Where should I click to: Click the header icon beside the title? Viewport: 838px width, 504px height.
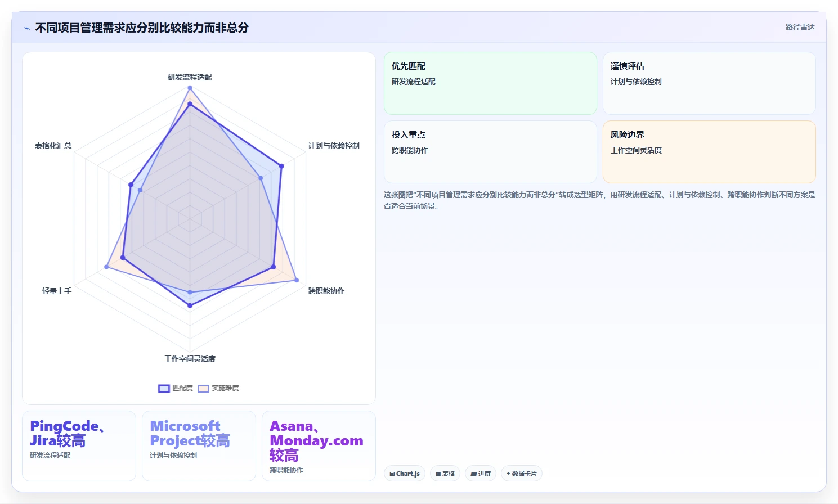pyautogui.click(x=26, y=28)
